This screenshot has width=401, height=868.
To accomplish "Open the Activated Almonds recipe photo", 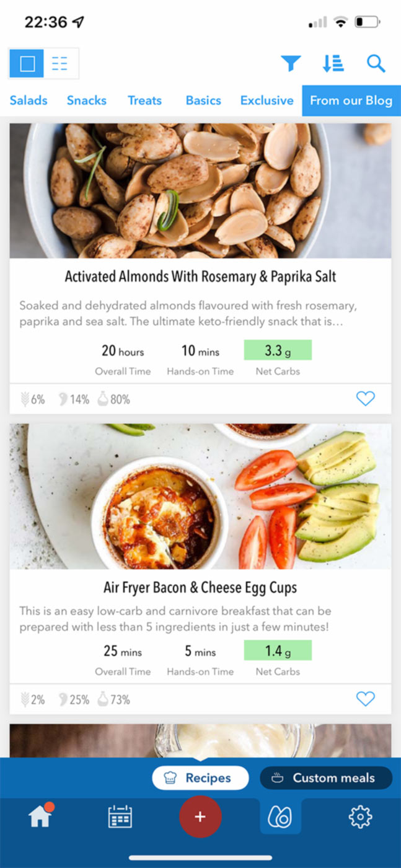I will [200, 190].
